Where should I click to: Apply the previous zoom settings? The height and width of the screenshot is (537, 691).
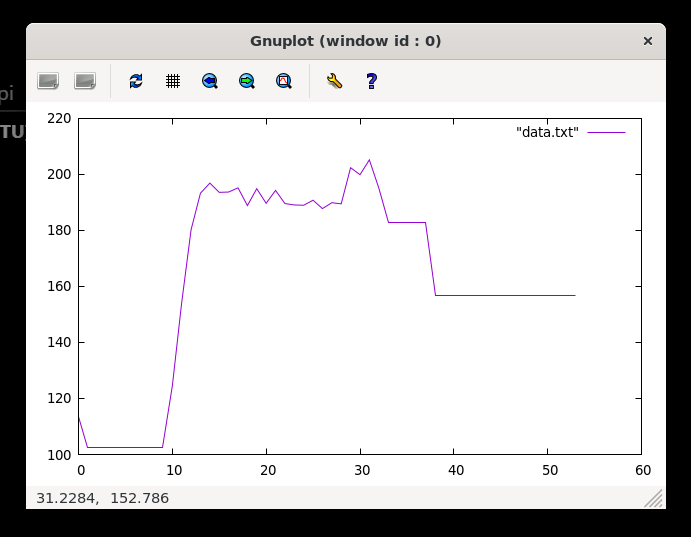click(x=210, y=81)
